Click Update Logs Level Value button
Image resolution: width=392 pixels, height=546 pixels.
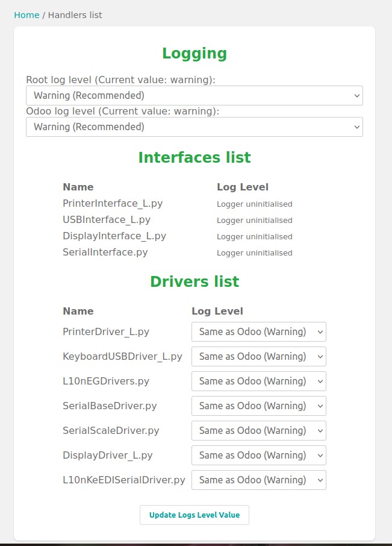194,515
